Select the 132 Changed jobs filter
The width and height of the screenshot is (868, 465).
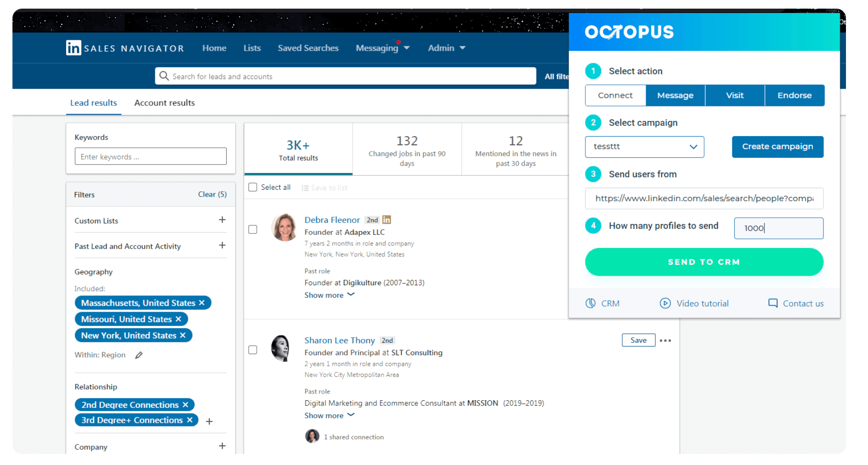point(407,150)
